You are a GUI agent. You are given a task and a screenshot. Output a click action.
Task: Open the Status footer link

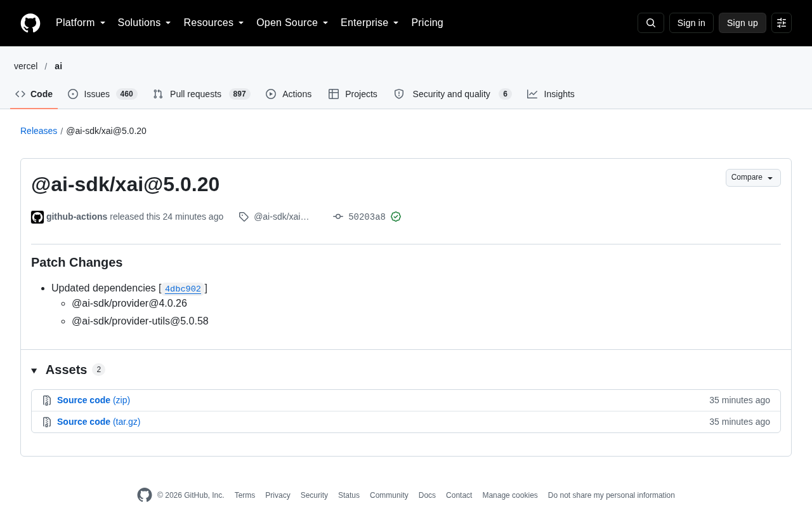click(349, 495)
